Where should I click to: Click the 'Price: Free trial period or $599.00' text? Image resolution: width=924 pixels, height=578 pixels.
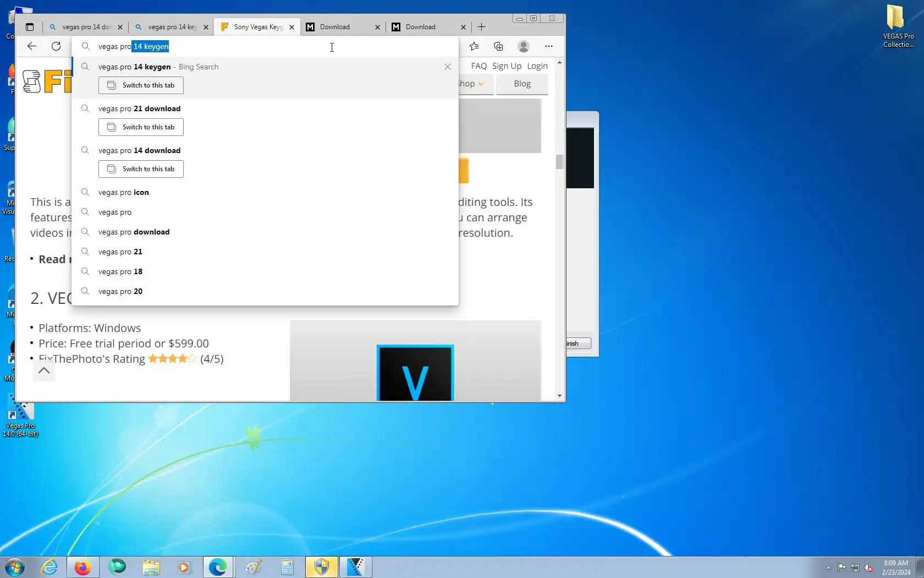[124, 343]
